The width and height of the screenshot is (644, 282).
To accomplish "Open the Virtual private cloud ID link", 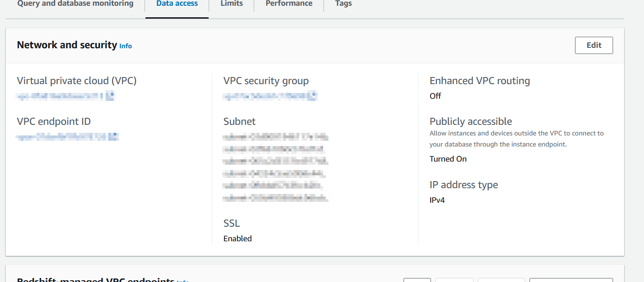I will tap(60, 96).
